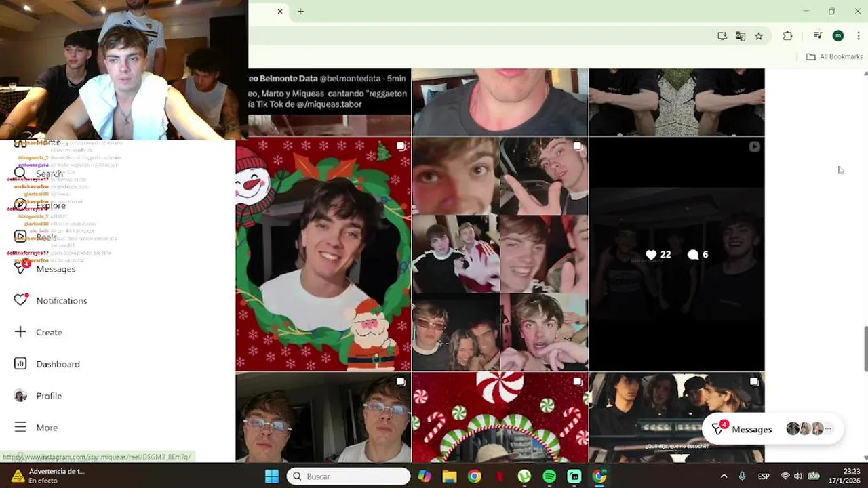The image size is (868, 488).
Task: Open the Dashboard chart icon
Action: 20,363
